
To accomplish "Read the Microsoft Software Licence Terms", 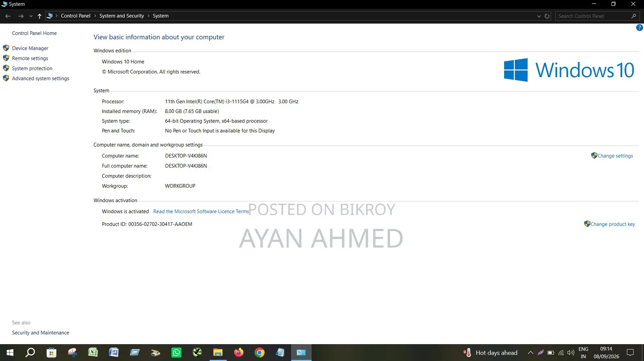I will (x=201, y=211).
